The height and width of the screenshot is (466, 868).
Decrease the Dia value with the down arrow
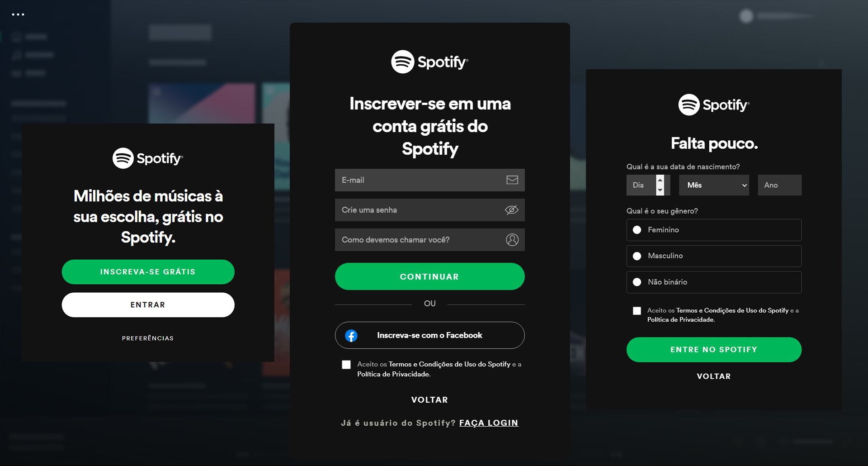coord(660,190)
